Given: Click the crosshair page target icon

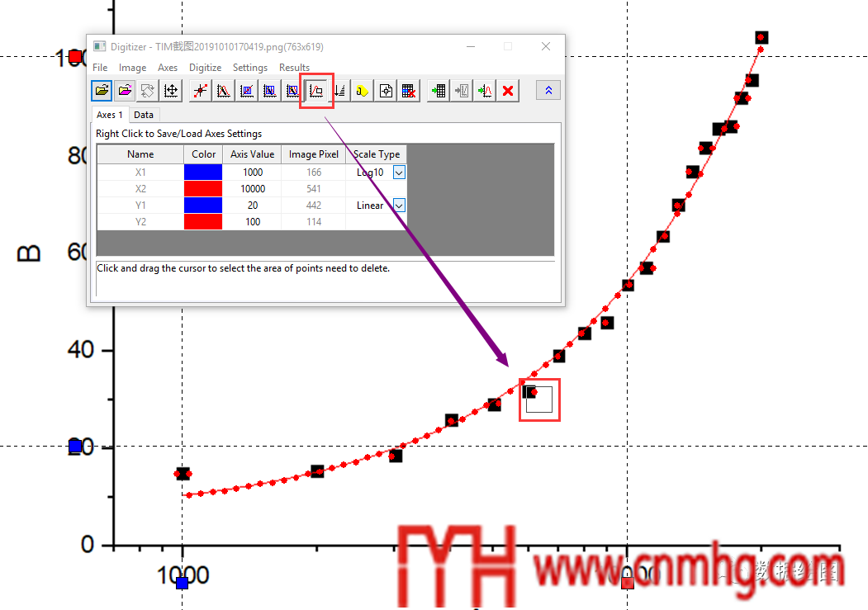Looking at the screenshot, I should coord(386,91).
